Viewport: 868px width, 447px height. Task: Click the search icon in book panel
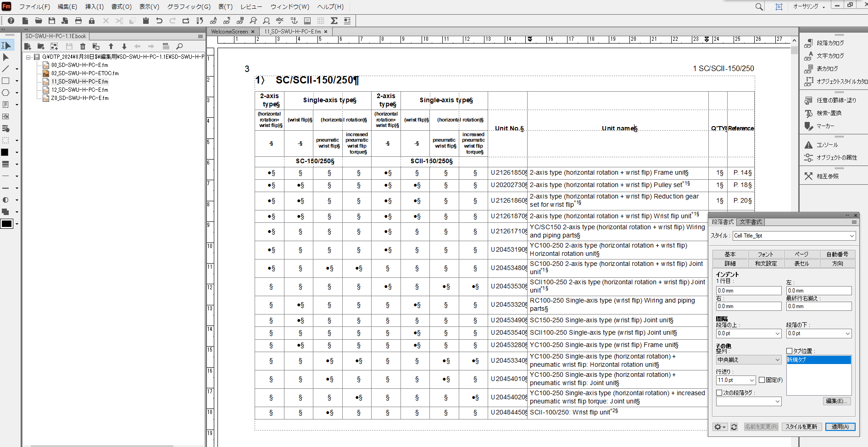point(179,46)
